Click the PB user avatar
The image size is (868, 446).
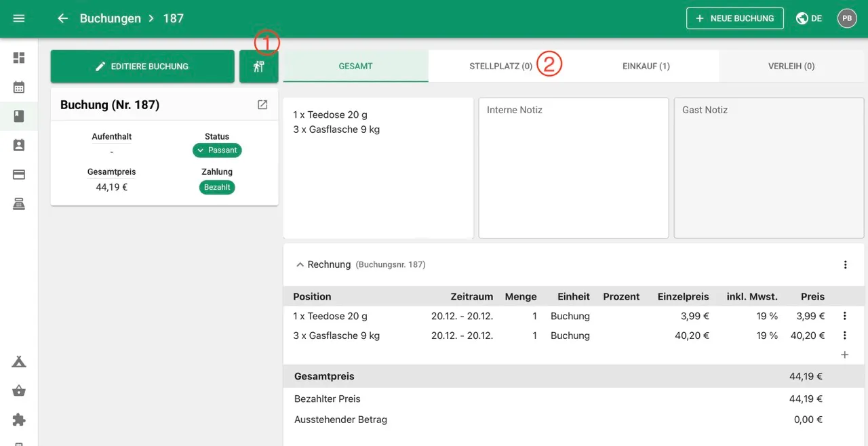click(847, 18)
